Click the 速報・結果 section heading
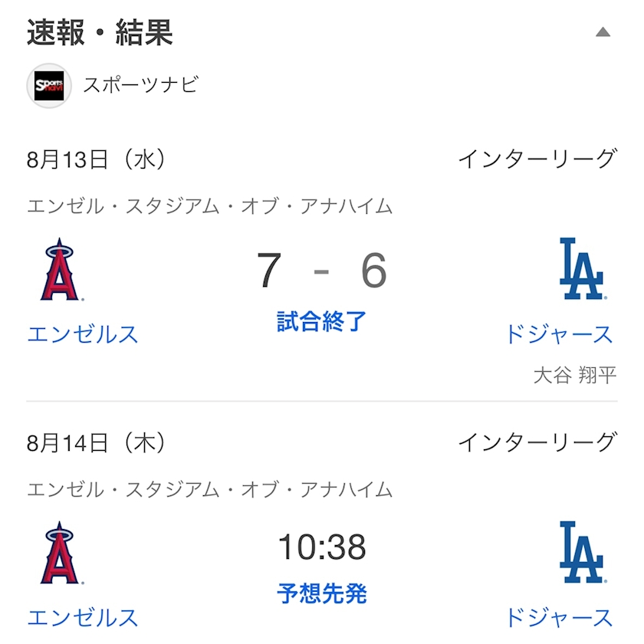Screen dimensions: 644x644 (100, 33)
